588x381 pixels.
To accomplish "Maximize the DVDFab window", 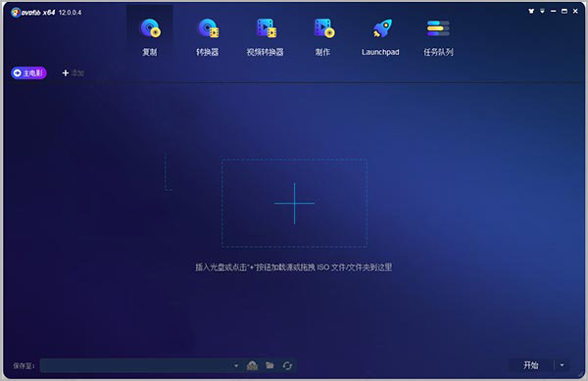I will click(x=564, y=11).
